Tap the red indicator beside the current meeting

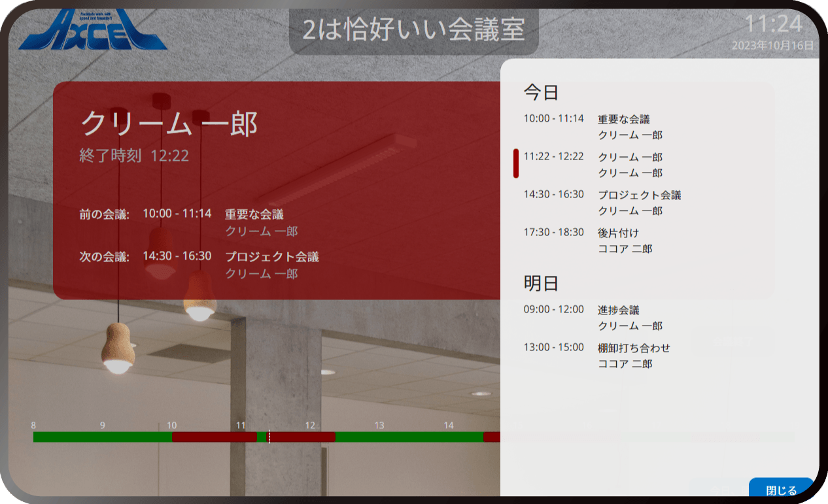(517, 165)
